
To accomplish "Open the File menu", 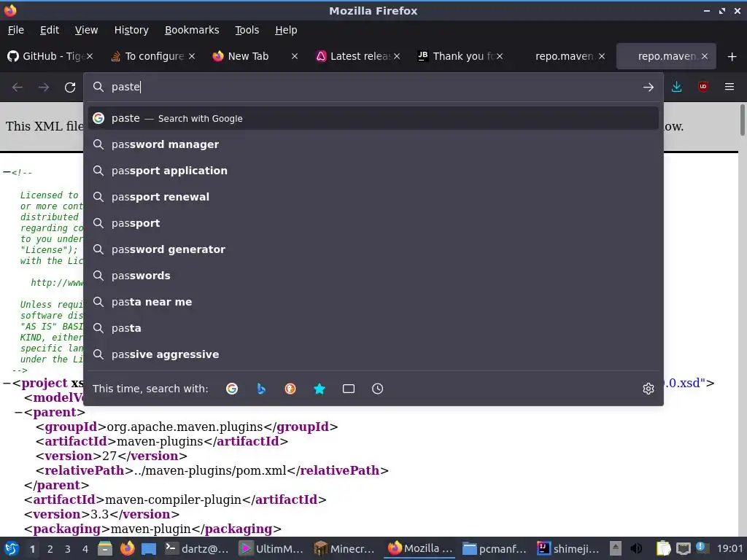I will [16, 30].
